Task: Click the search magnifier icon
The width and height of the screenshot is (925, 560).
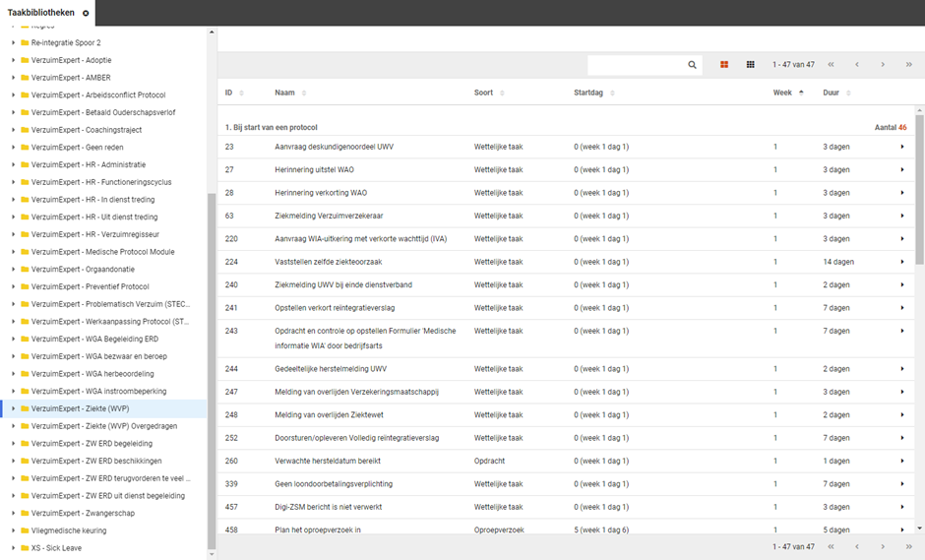Action: coord(692,65)
